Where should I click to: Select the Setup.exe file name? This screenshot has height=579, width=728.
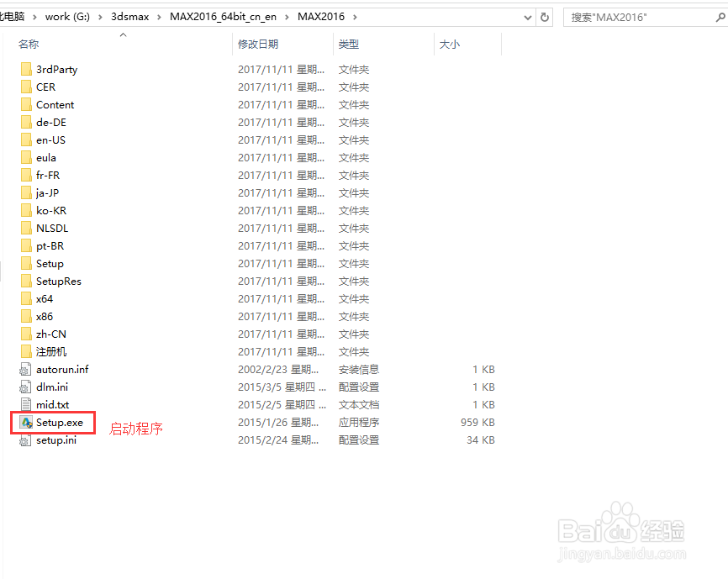point(60,422)
